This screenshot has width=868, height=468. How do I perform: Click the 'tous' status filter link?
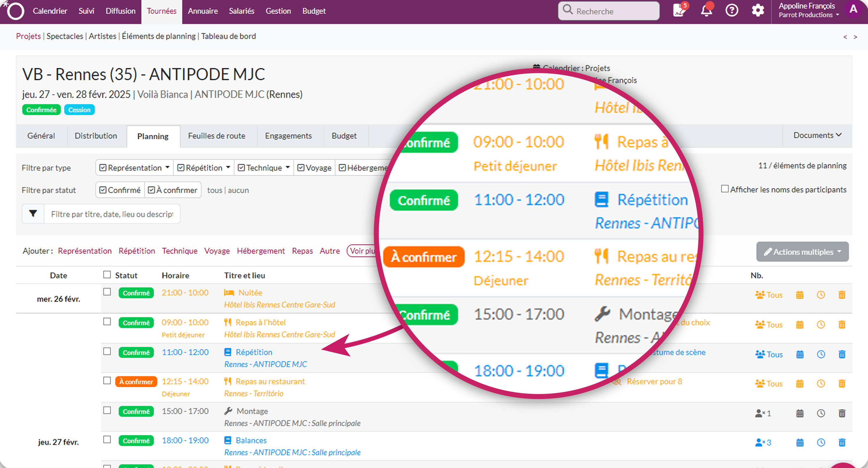point(214,190)
